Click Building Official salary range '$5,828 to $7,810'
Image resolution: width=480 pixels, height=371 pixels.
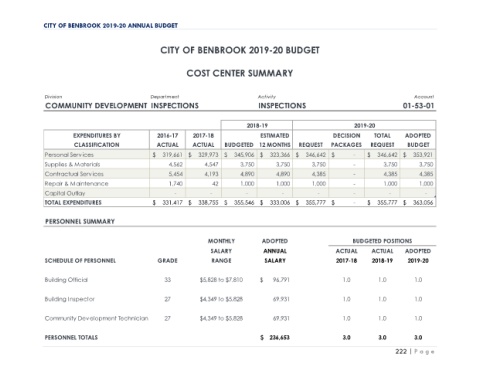click(x=221, y=280)
